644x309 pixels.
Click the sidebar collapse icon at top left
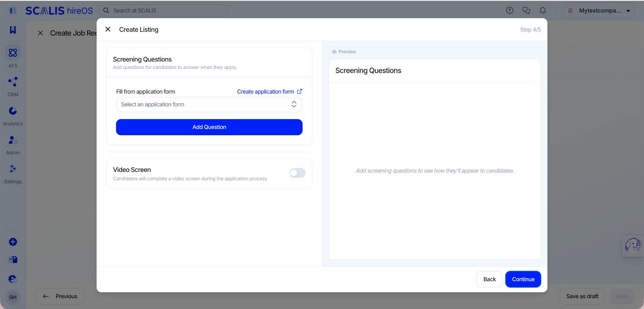[13, 10]
